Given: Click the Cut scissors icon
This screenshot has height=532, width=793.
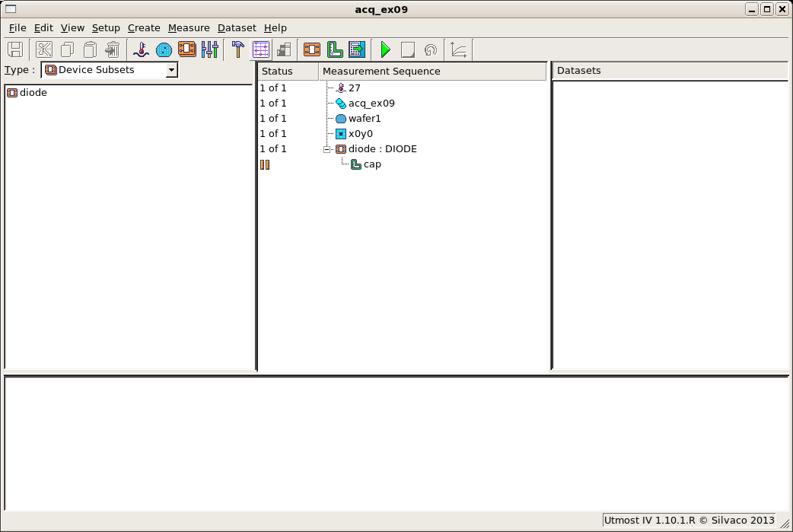Looking at the screenshot, I should 44,49.
